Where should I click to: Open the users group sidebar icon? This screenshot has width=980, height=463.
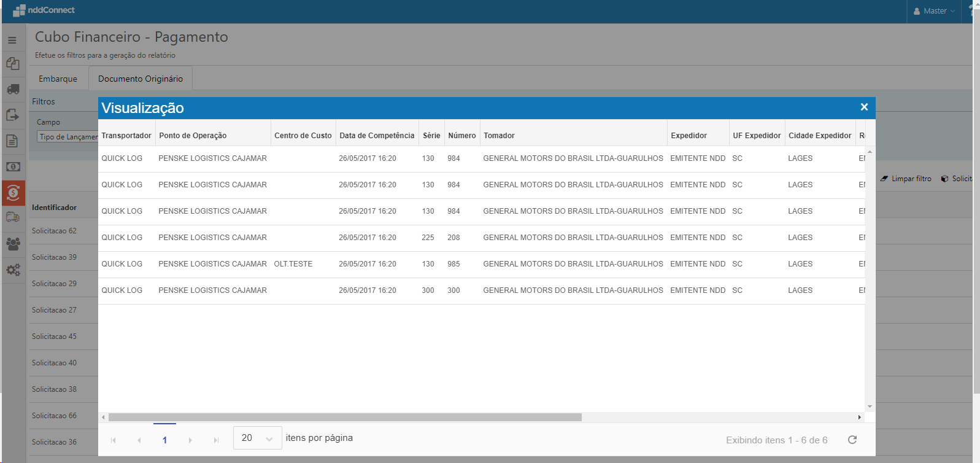[13, 244]
